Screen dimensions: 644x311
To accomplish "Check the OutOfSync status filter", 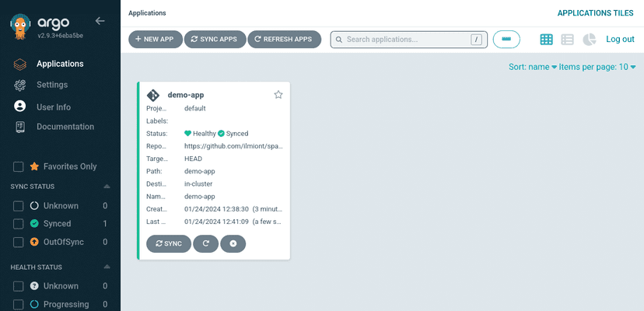I will click(x=19, y=243).
